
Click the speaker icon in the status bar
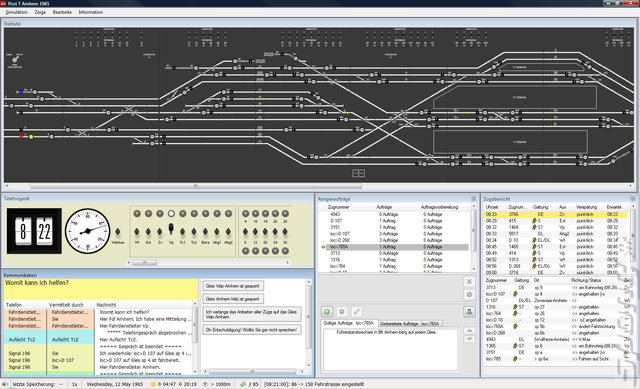pos(5,384)
